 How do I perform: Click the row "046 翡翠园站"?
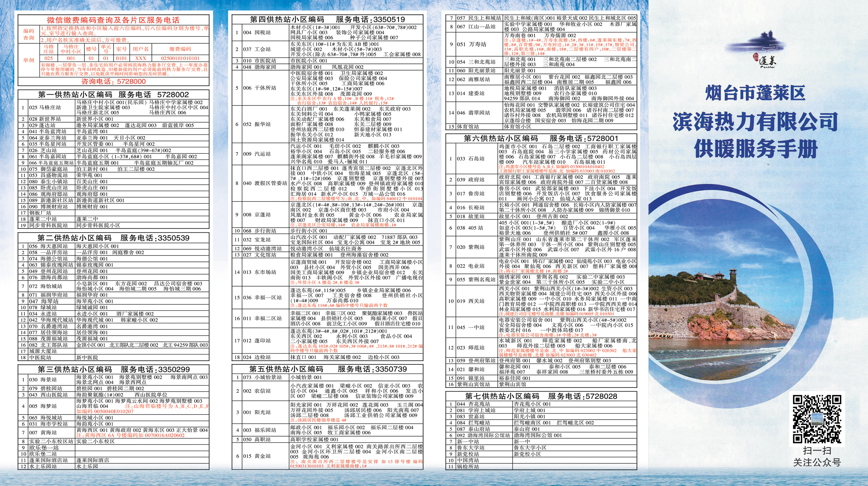[x=541, y=113]
